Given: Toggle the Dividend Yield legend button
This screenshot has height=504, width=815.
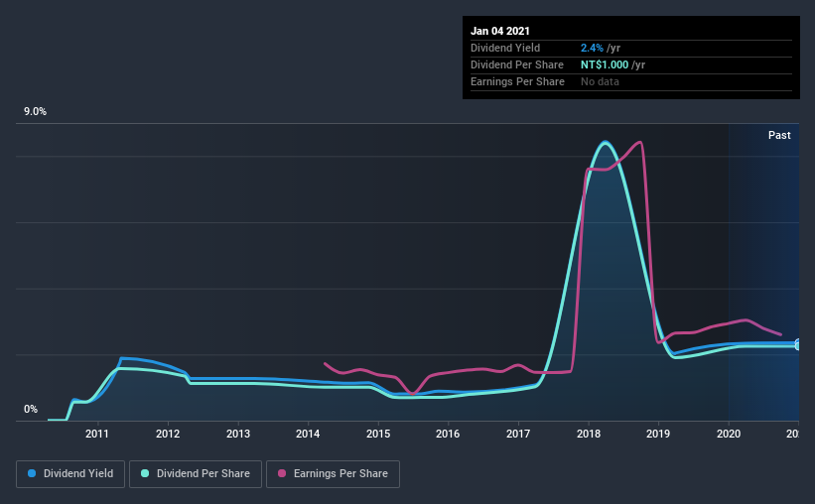Looking at the screenshot, I should (x=70, y=474).
